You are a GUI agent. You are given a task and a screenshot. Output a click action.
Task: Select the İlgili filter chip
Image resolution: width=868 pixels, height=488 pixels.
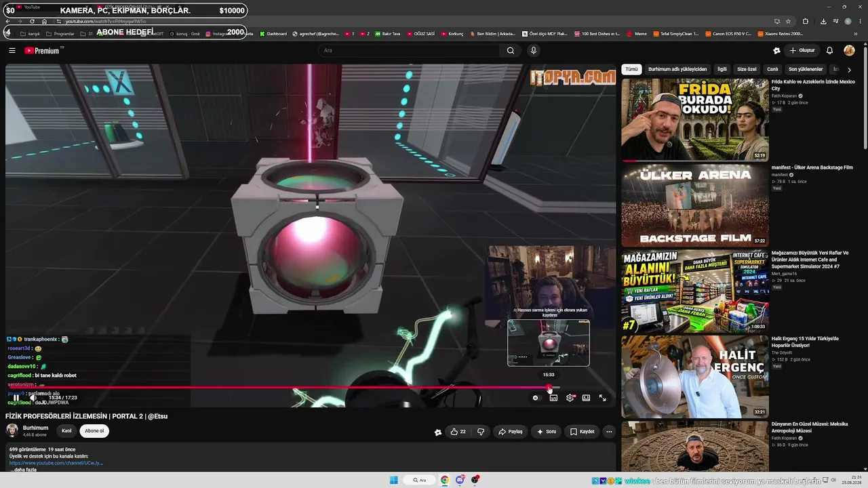pyautogui.click(x=722, y=69)
